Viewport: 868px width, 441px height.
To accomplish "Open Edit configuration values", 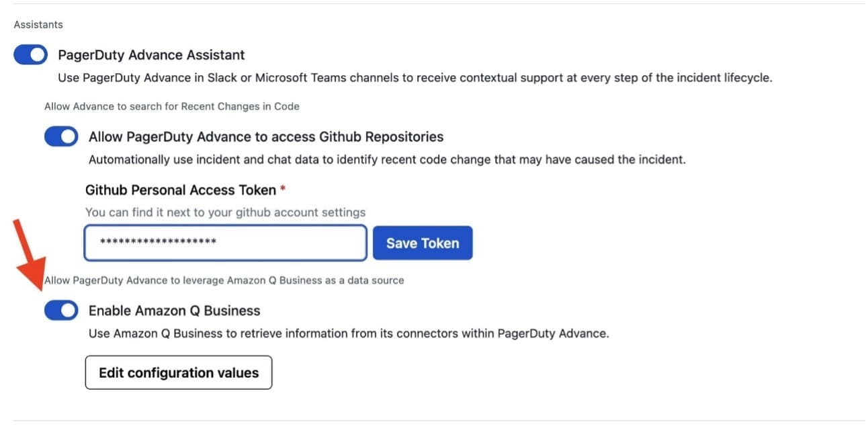I will (x=178, y=372).
